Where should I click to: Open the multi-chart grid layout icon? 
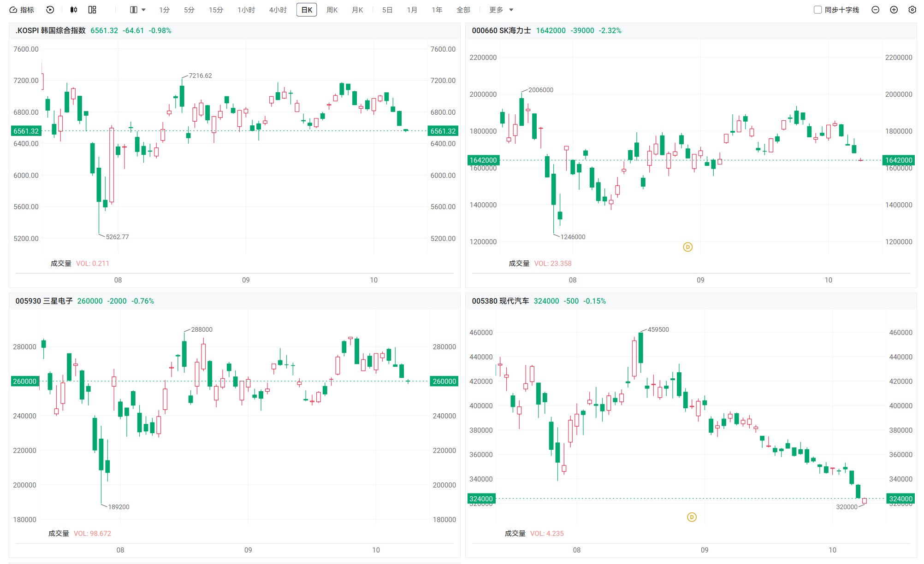pyautogui.click(x=92, y=10)
